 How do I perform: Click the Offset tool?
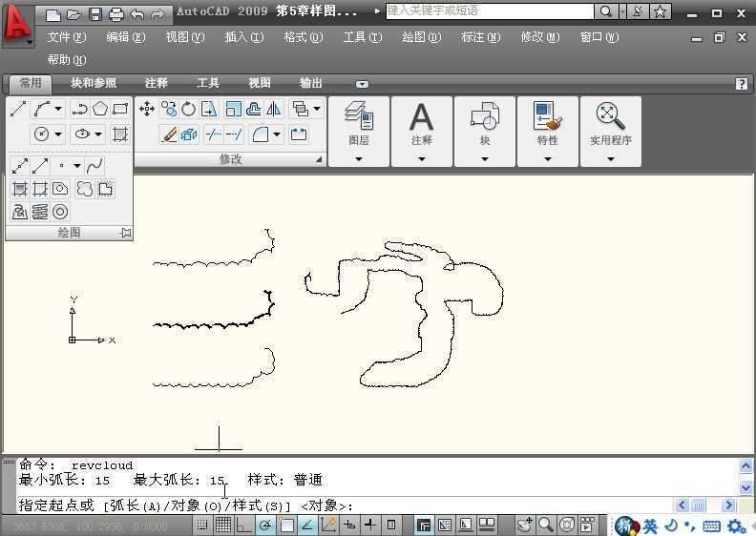253,109
